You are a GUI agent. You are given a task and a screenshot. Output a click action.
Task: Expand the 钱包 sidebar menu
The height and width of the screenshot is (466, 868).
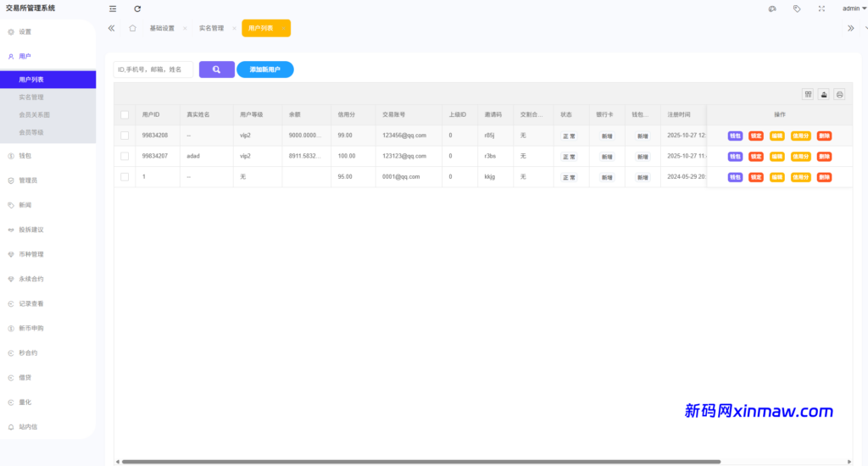click(25, 156)
